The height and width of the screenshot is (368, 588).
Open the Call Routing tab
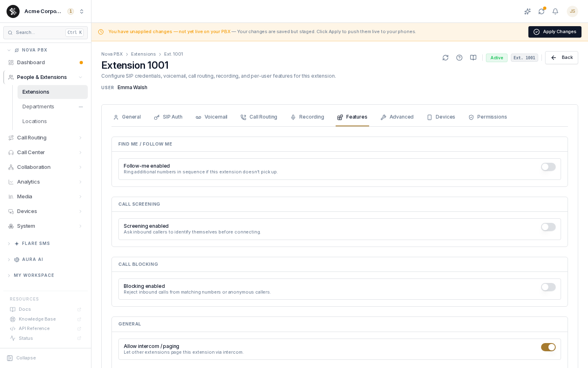click(x=259, y=117)
